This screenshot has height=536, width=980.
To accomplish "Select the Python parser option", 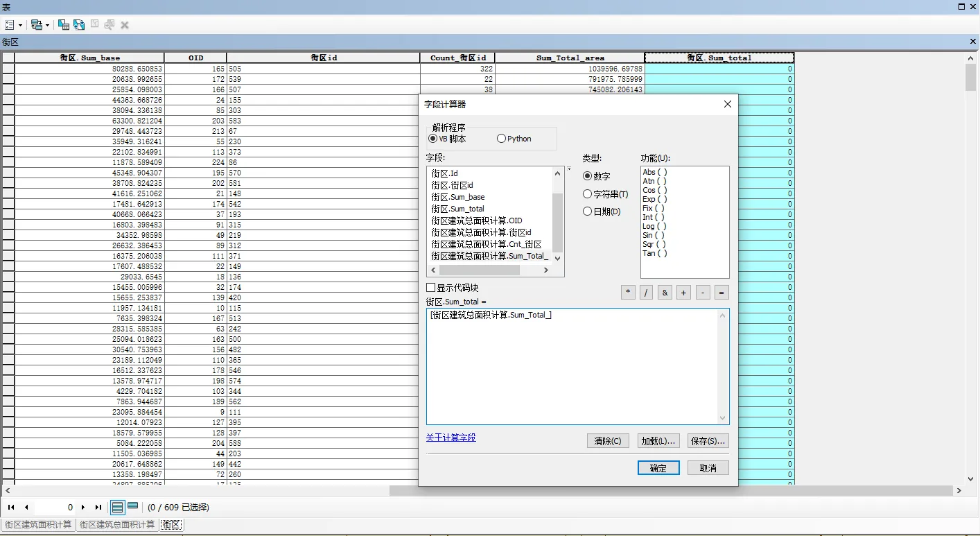I will point(500,138).
